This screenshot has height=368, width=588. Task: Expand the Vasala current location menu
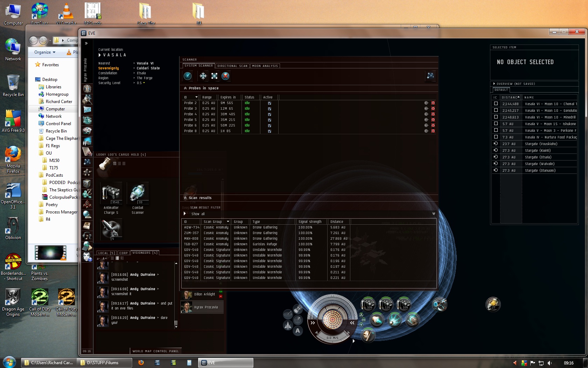point(100,55)
